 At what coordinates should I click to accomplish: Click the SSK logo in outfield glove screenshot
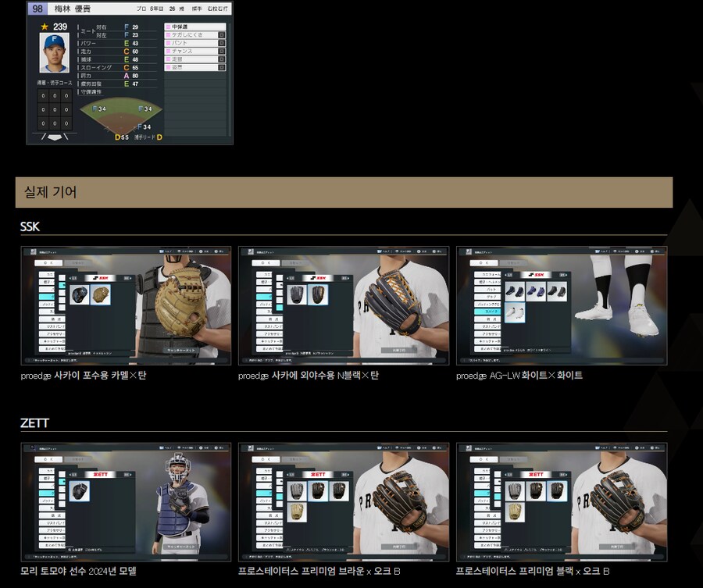click(x=318, y=277)
